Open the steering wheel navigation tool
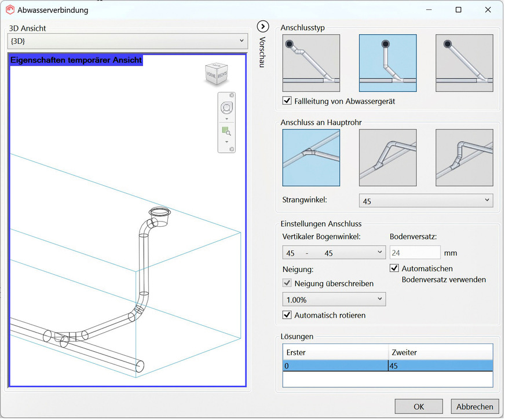Viewport: 505px width, 420px height. pyautogui.click(x=226, y=108)
